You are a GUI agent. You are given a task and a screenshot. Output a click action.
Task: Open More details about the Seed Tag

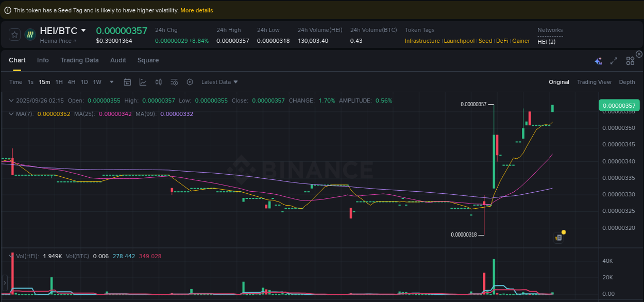pos(196,10)
